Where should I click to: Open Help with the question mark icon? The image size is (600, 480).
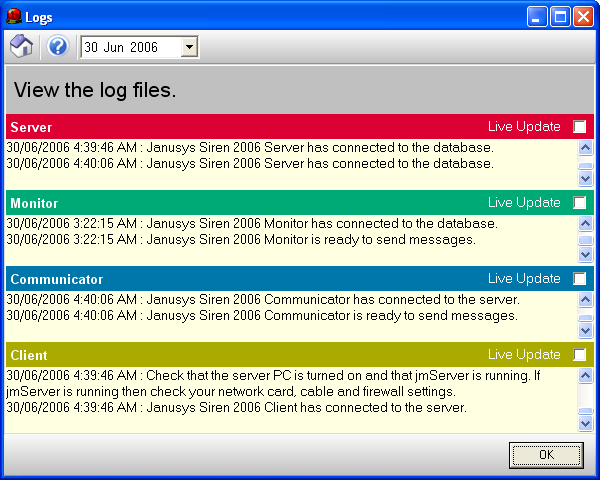[x=57, y=46]
